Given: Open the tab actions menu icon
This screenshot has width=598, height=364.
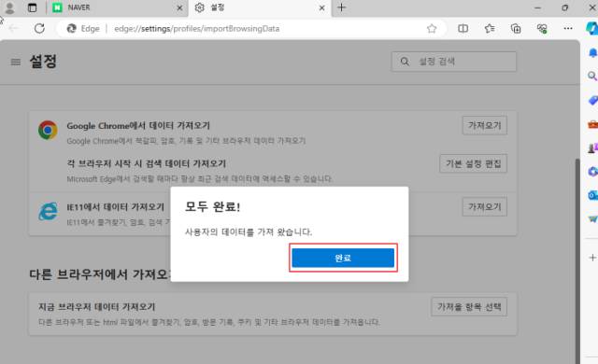Looking at the screenshot, I should point(33,7).
